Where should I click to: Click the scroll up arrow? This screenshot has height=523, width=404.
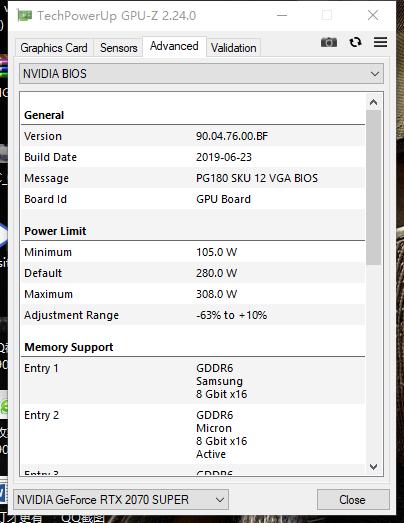point(374,102)
